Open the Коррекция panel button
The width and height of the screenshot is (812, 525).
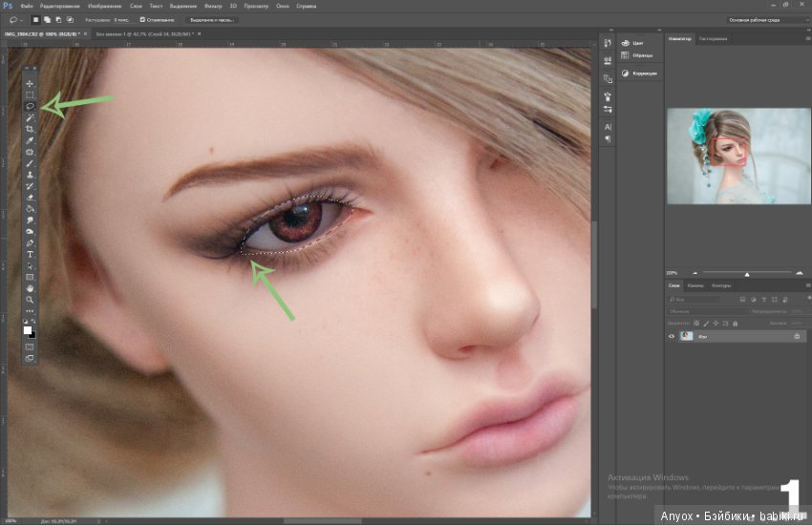tap(639, 73)
